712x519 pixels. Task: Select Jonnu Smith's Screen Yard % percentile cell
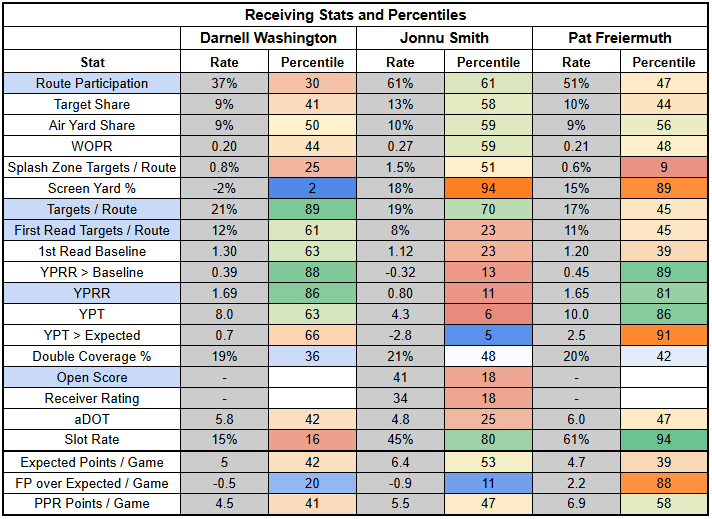coord(488,188)
